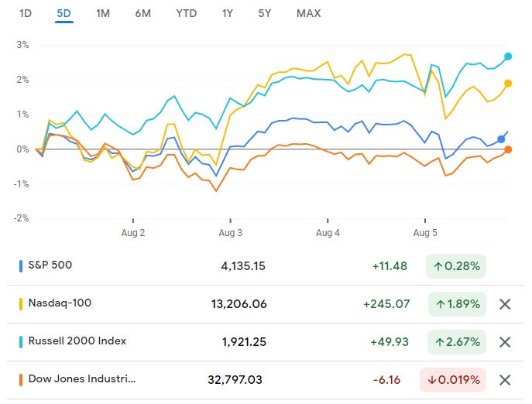Open the Nasdaq-100 index link
Screen dimensions: 532x404
[x=60, y=303]
